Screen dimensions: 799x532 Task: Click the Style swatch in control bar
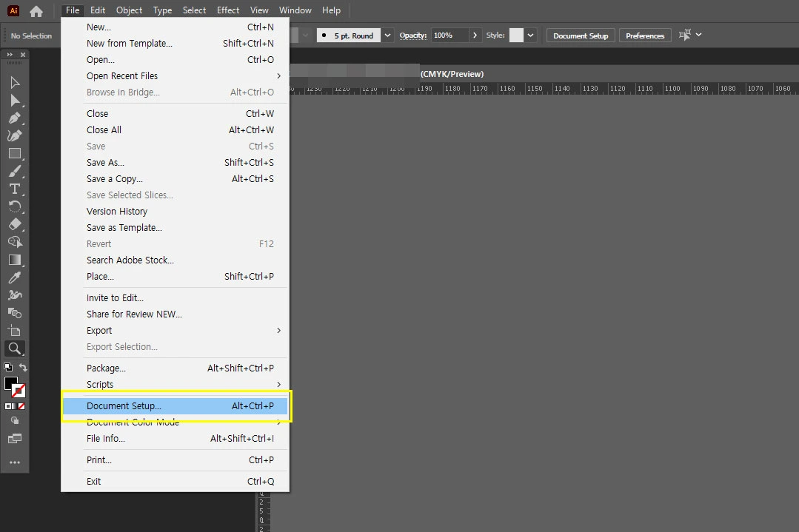click(x=516, y=35)
